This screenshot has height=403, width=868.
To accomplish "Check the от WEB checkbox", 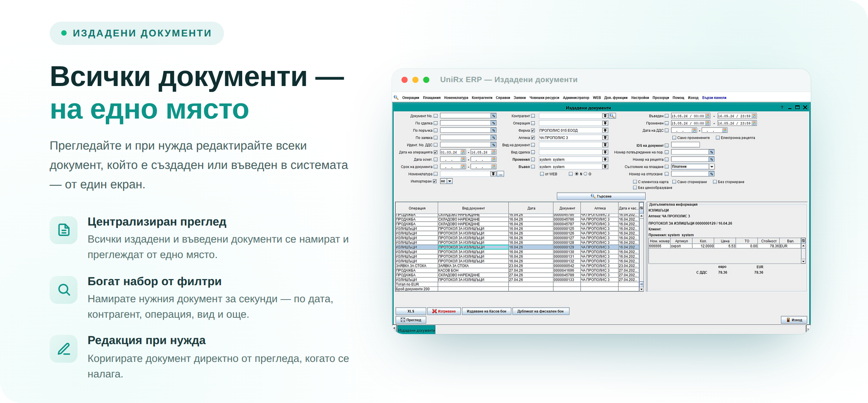I will (x=542, y=174).
